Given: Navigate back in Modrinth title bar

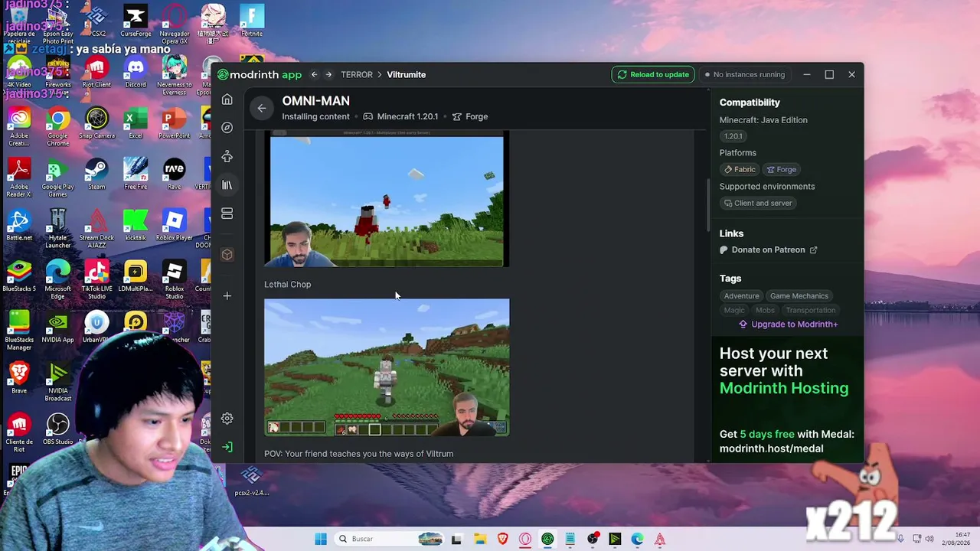Looking at the screenshot, I should point(314,74).
